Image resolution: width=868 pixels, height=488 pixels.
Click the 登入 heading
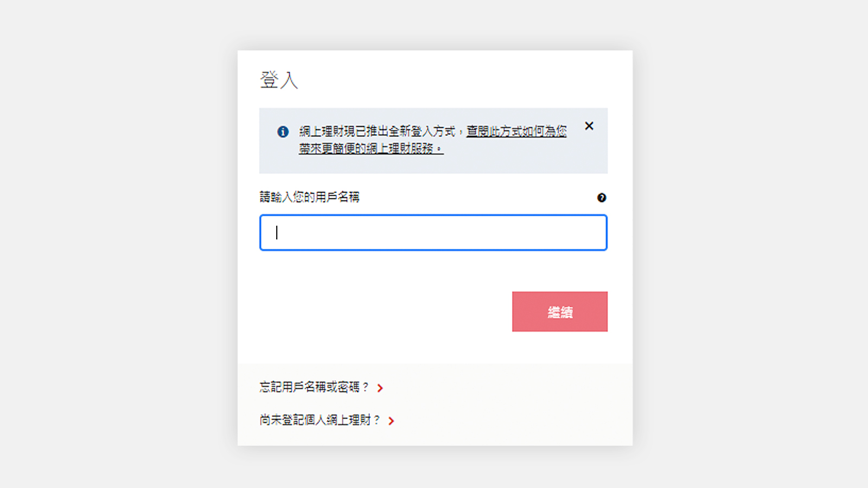(279, 80)
